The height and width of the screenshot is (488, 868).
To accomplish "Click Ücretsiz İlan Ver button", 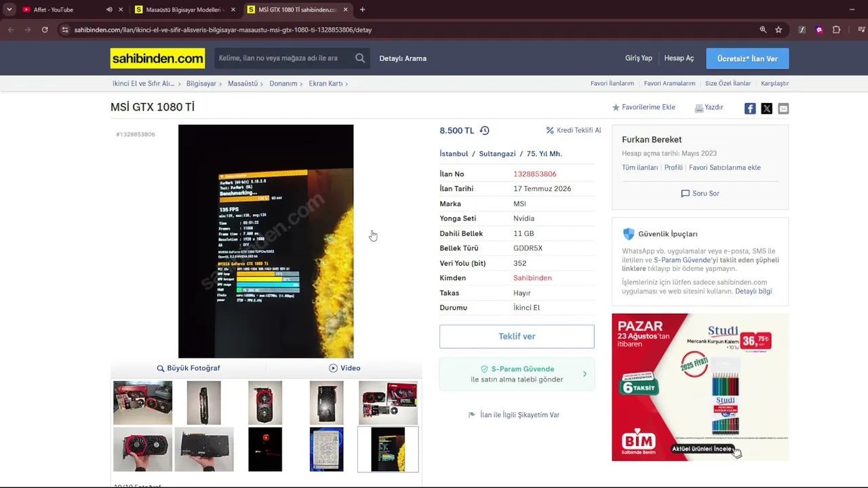I will coord(747,58).
